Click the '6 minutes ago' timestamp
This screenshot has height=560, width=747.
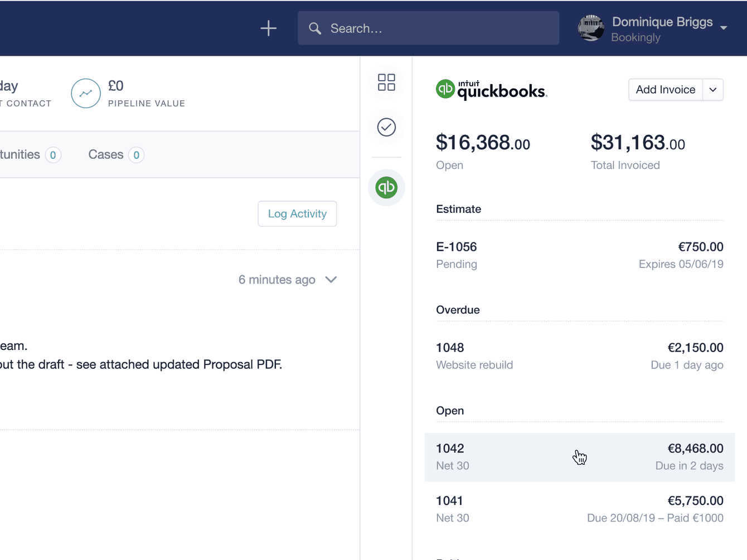[x=277, y=280]
